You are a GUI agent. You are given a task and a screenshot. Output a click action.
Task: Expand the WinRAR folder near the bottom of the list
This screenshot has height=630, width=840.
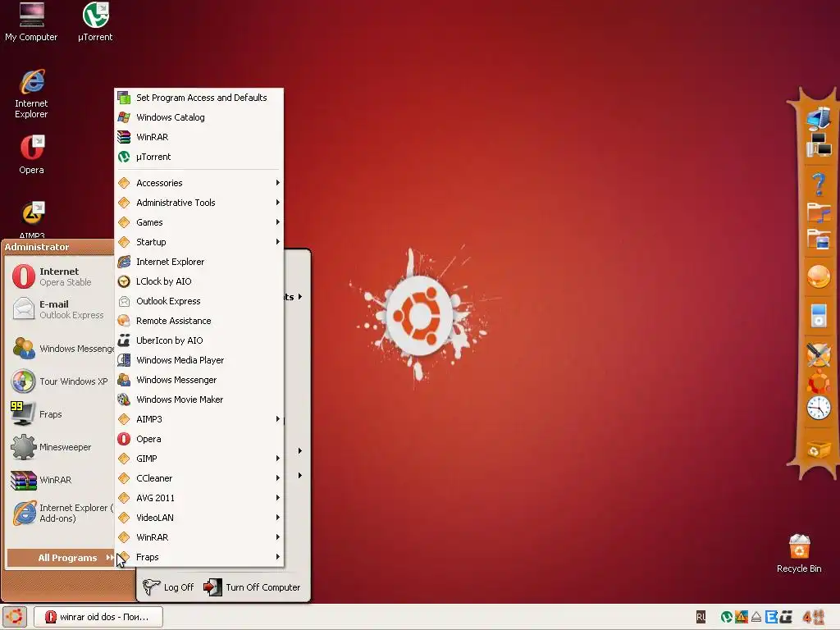(x=199, y=537)
